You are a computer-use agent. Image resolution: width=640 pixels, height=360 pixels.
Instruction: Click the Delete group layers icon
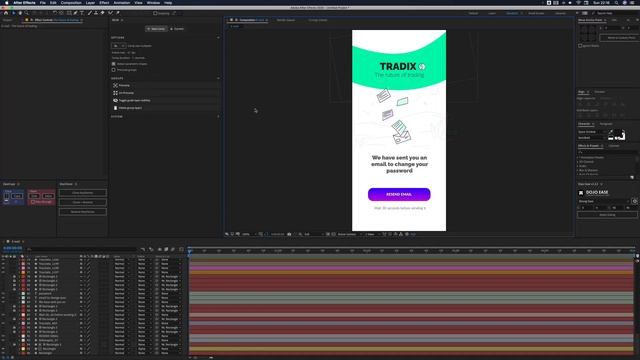coord(116,108)
